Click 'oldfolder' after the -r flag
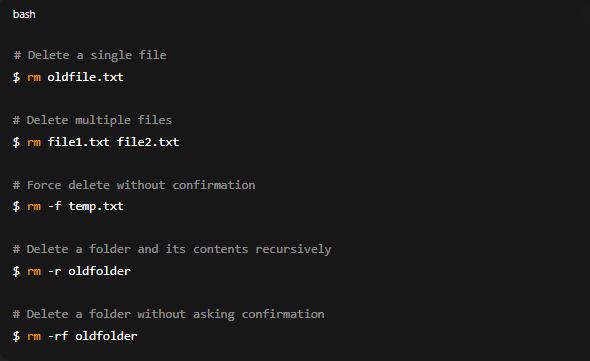 [99, 271]
